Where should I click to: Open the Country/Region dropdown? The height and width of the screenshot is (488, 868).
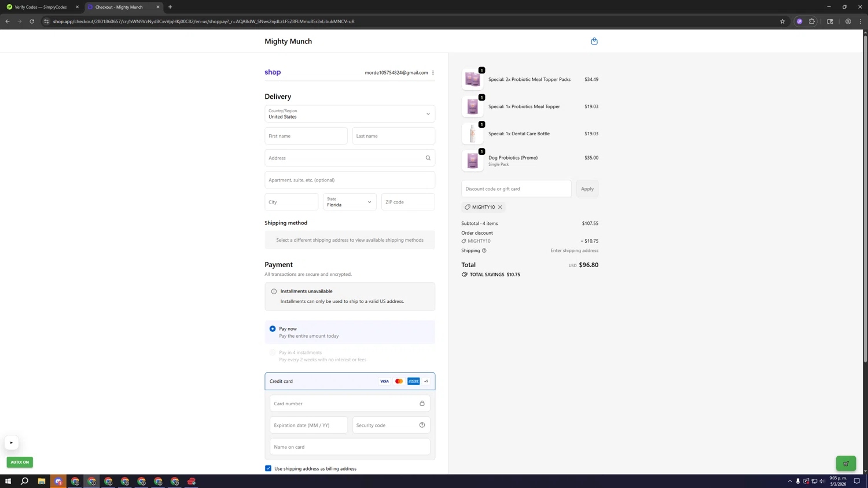tap(350, 114)
